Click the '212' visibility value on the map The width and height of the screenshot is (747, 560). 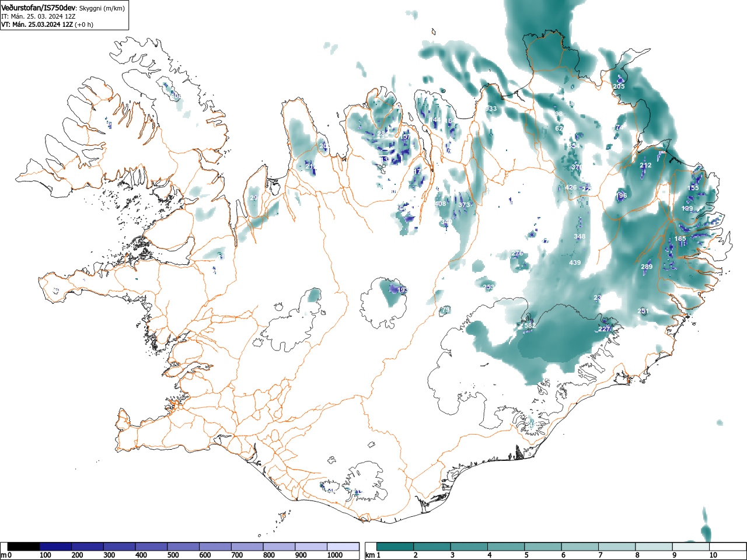tap(645, 166)
